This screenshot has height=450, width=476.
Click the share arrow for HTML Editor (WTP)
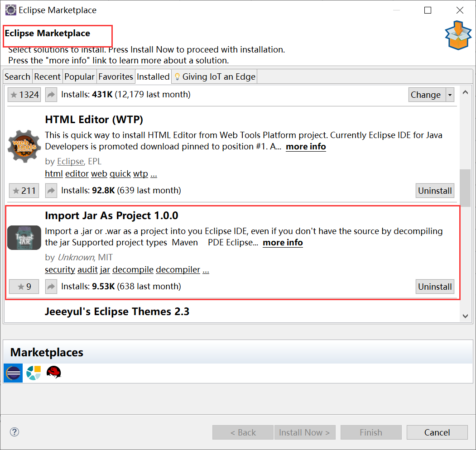(x=51, y=191)
